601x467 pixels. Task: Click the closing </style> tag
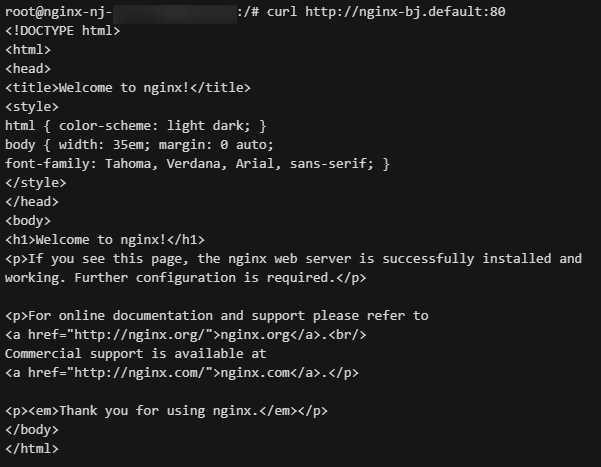coord(35,183)
